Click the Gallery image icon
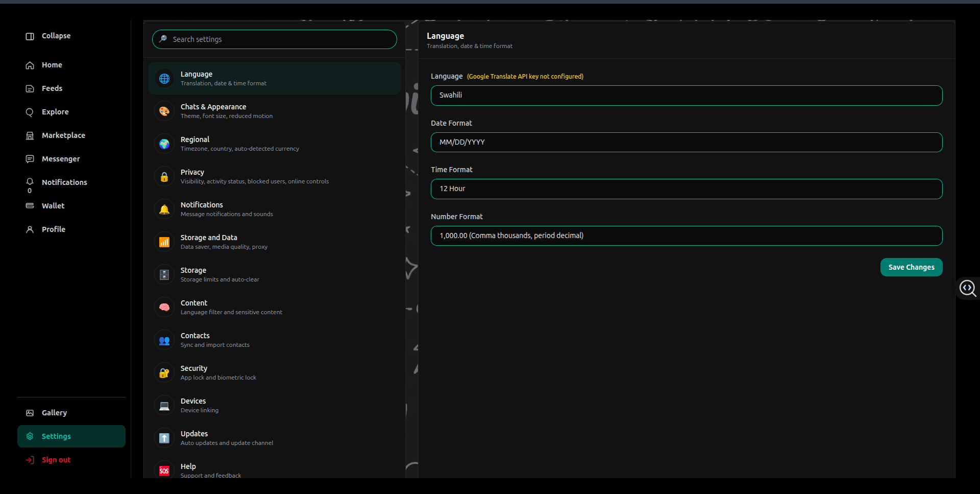This screenshot has width=980, height=494. (30, 413)
